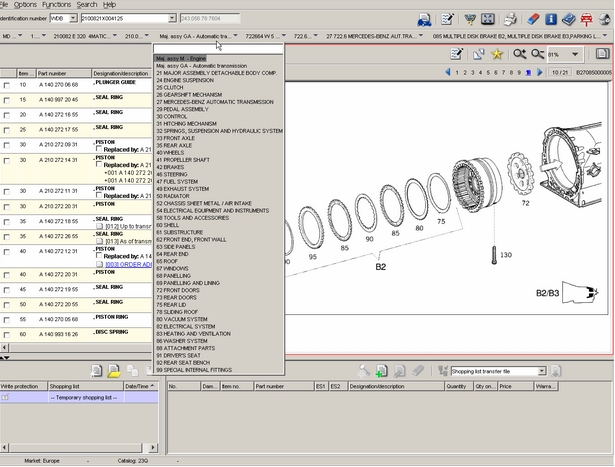Click the vehicle data card icon

424,20
